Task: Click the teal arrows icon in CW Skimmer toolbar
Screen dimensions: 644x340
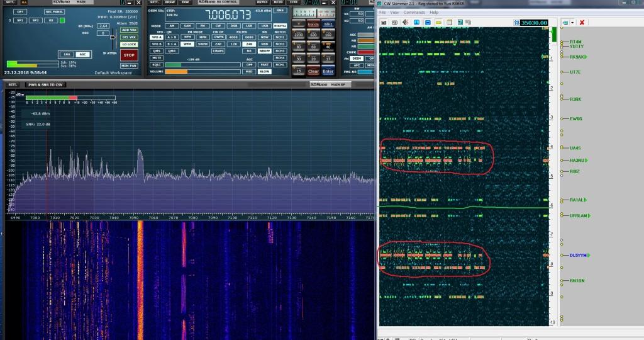Action: [460, 23]
